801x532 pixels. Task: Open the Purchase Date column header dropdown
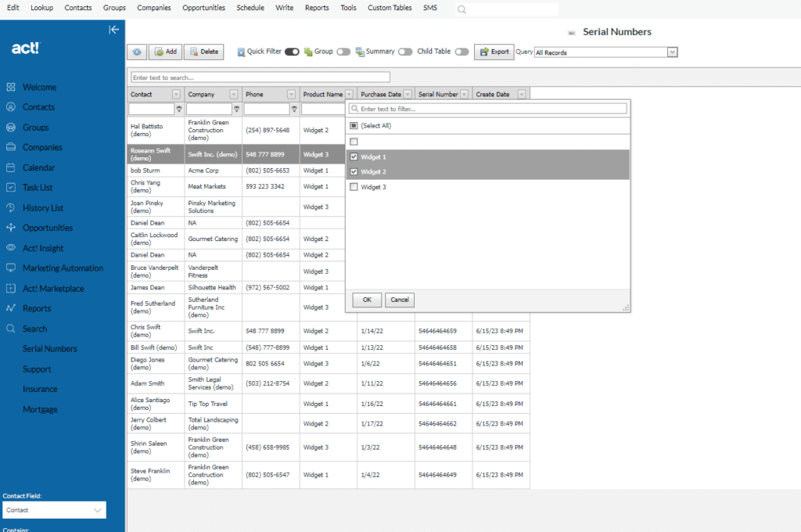point(407,95)
